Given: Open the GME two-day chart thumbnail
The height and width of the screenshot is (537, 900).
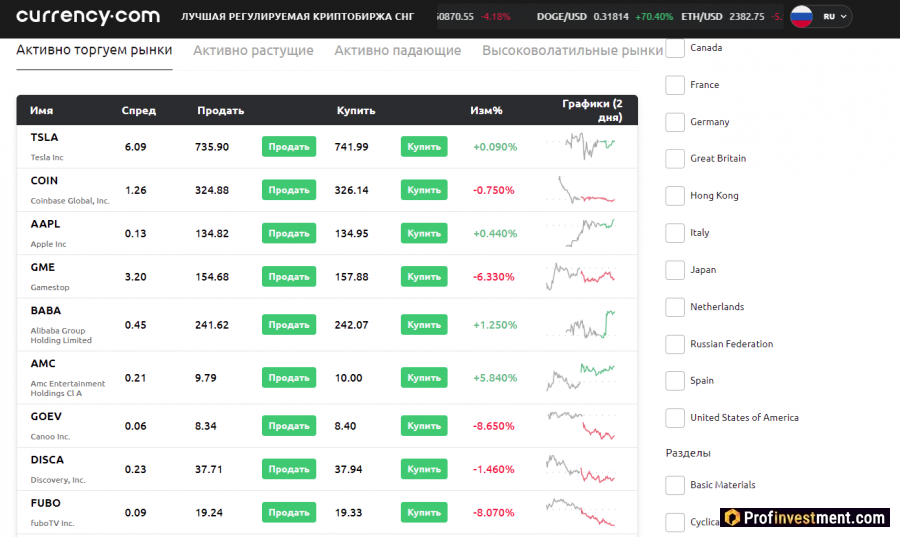Looking at the screenshot, I should [581, 276].
